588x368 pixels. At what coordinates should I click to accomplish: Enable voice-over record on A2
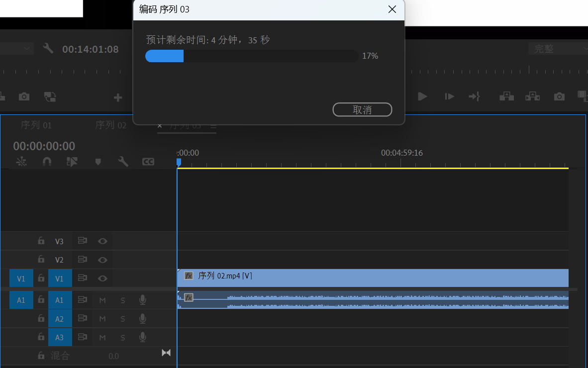click(142, 319)
